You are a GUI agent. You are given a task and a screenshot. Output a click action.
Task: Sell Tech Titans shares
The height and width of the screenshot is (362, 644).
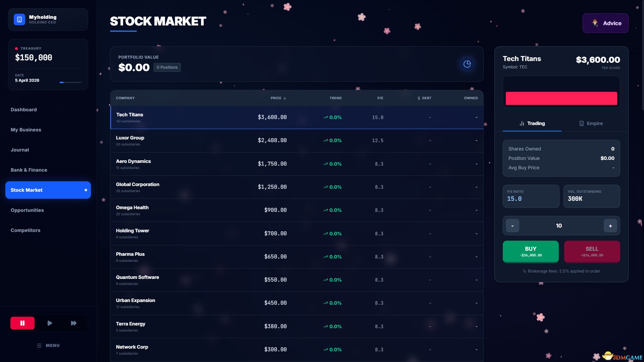point(592,252)
